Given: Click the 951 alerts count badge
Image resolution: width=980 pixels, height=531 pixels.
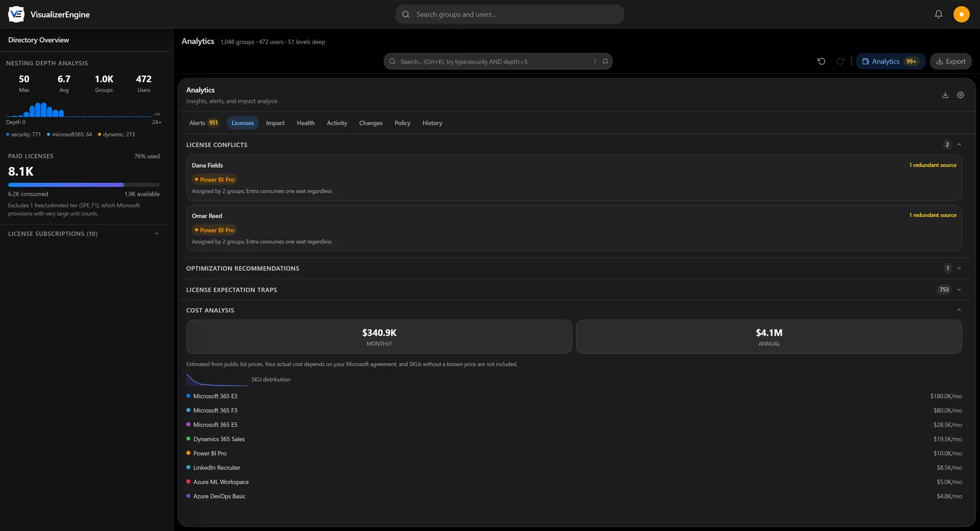Looking at the screenshot, I should pos(213,123).
